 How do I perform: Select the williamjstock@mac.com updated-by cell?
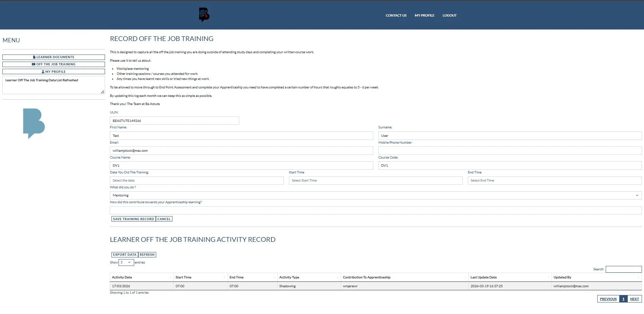[x=597, y=286]
